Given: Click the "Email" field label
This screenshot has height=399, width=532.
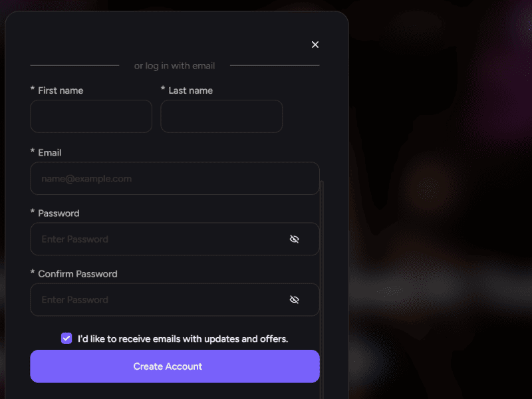Looking at the screenshot, I should pyautogui.click(x=50, y=152).
